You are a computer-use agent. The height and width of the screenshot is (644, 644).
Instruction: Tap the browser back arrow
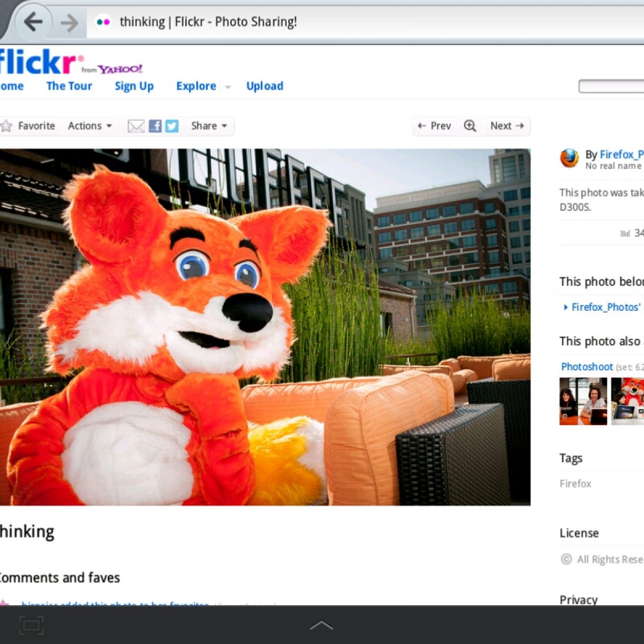(x=33, y=22)
